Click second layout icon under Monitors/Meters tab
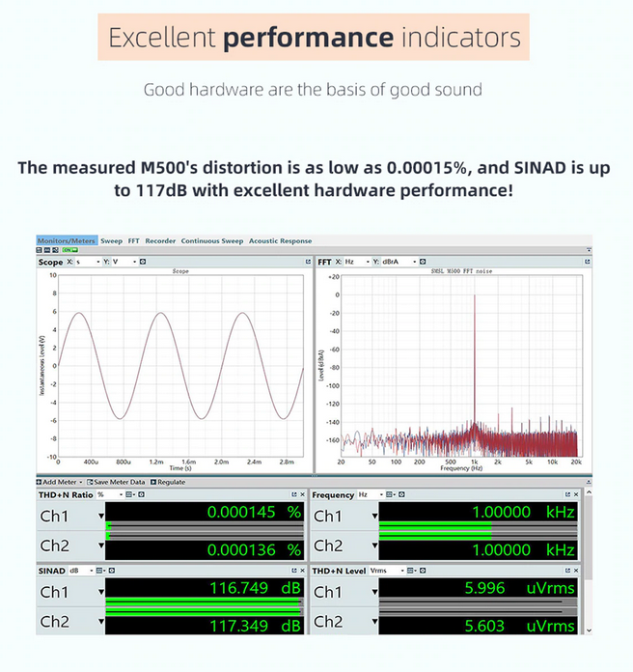This screenshot has height=672, width=633. (x=47, y=250)
